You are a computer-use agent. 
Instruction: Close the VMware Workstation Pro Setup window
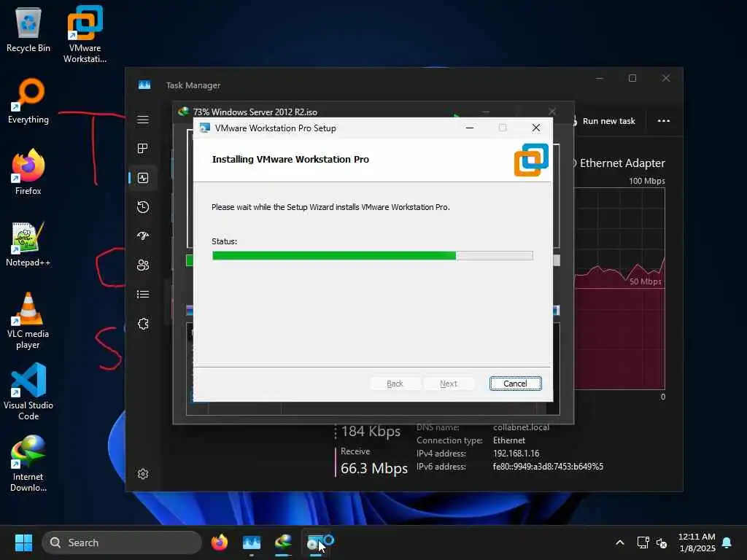pyautogui.click(x=536, y=128)
